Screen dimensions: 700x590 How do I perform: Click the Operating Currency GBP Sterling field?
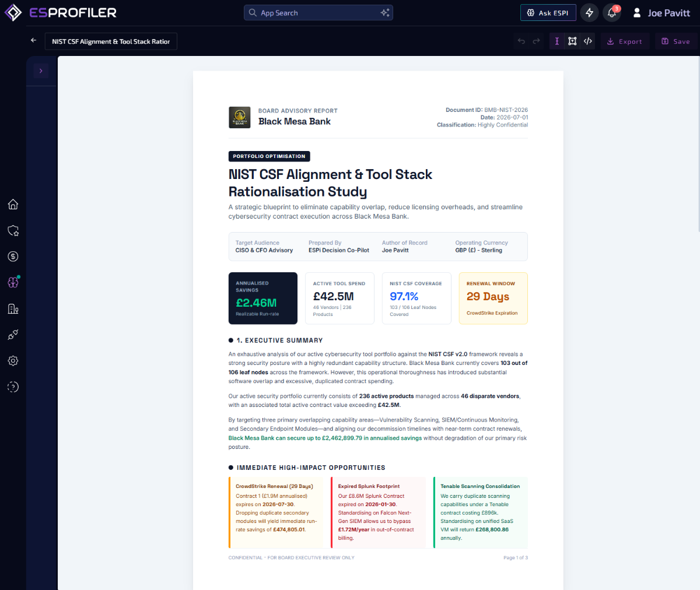tap(481, 247)
